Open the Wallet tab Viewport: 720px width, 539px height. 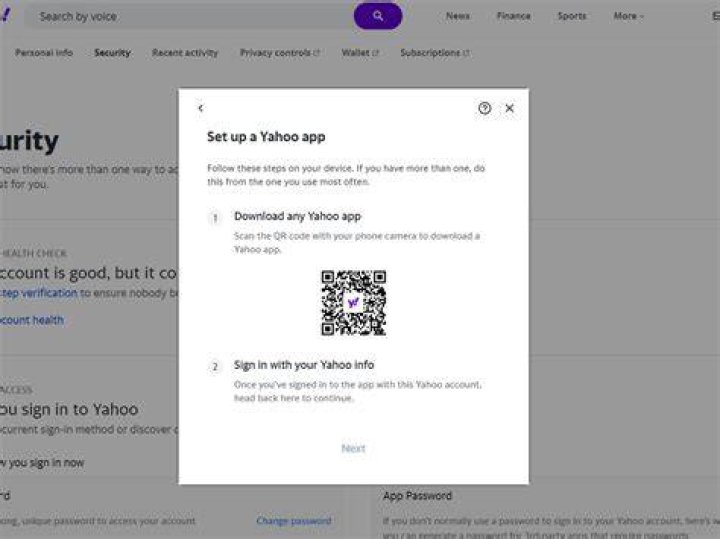point(360,53)
